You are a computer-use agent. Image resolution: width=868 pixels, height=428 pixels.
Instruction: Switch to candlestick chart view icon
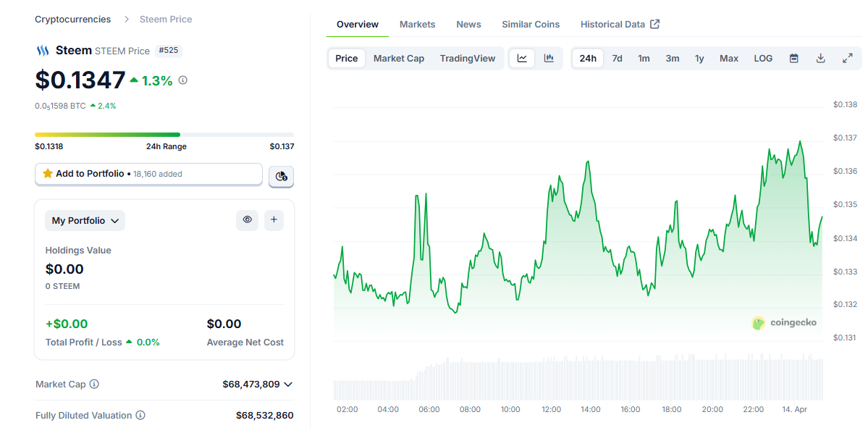click(x=549, y=58)
